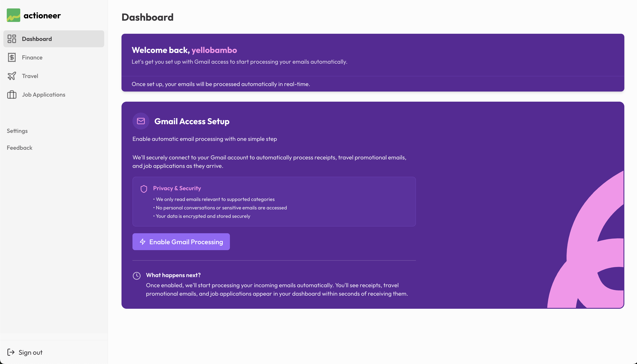Viewport: 637px width, 364px height.
Task: Click the Sign out arrow icon
Action: 11,352
